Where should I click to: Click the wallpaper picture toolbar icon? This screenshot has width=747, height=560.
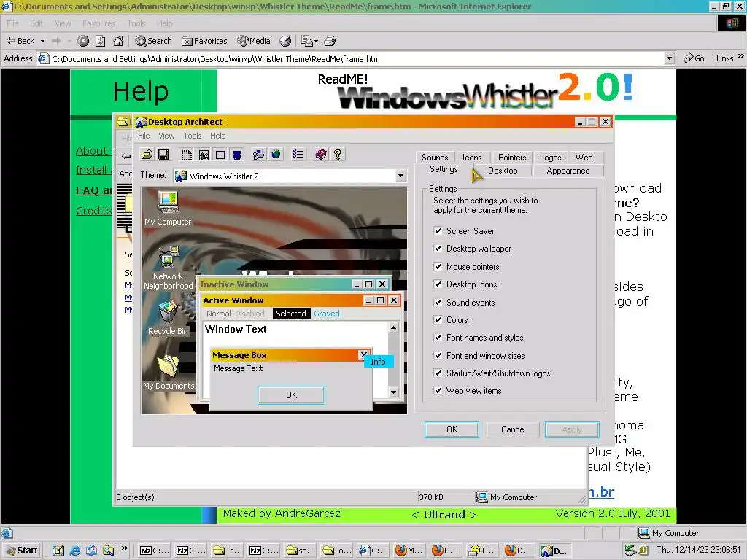(x=204, y=155)
